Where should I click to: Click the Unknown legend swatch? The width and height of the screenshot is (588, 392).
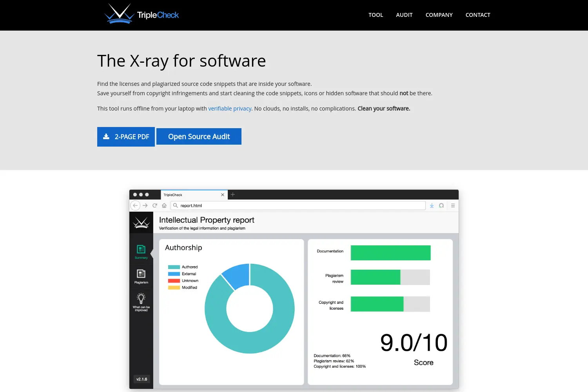(x=174, y=281)
